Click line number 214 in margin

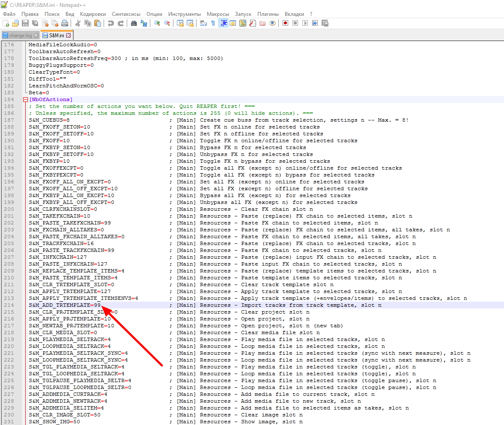(x=9, y=305)
